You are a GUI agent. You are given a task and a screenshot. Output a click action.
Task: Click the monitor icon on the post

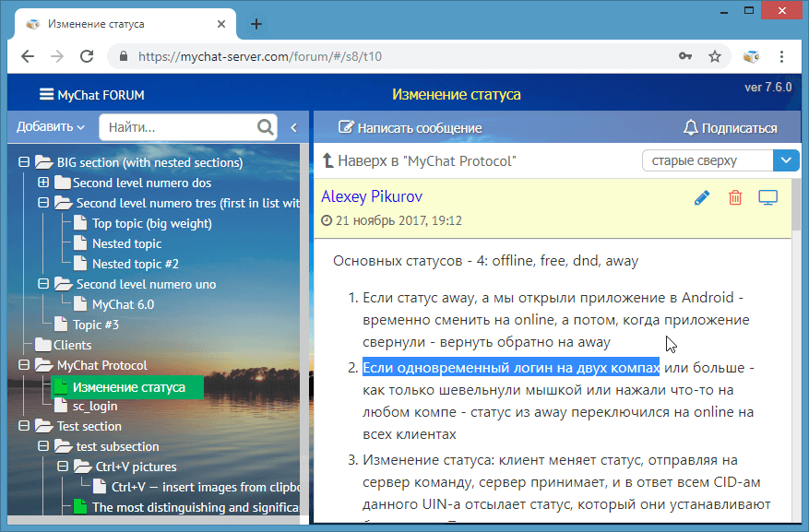pyautogui.click(x=768, y=196)
